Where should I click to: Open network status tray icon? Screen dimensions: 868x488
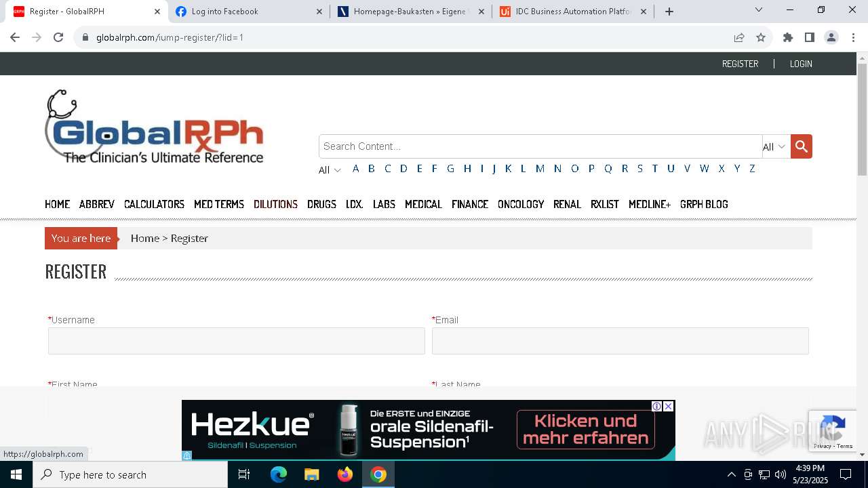[764, 474]
